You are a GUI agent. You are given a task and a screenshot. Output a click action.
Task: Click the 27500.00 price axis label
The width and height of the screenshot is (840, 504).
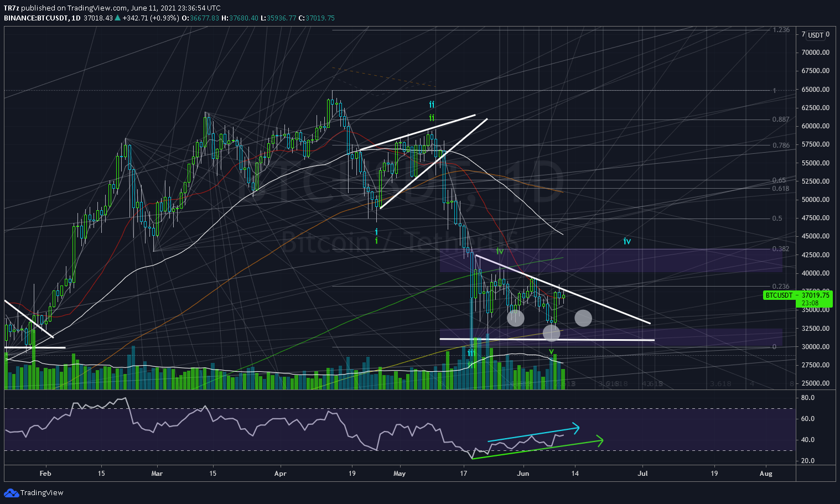tap(815, 365)
